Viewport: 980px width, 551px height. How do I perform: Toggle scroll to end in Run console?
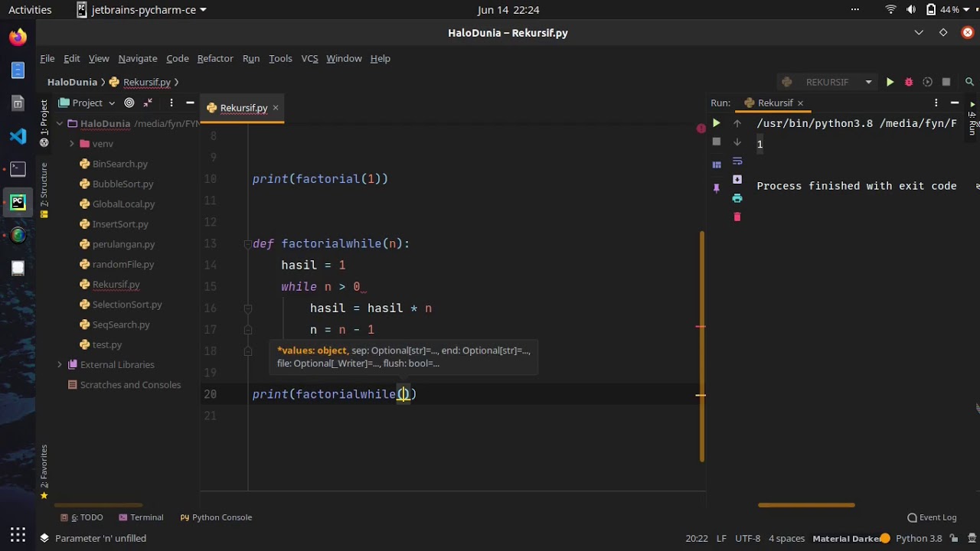coord(737,179)
